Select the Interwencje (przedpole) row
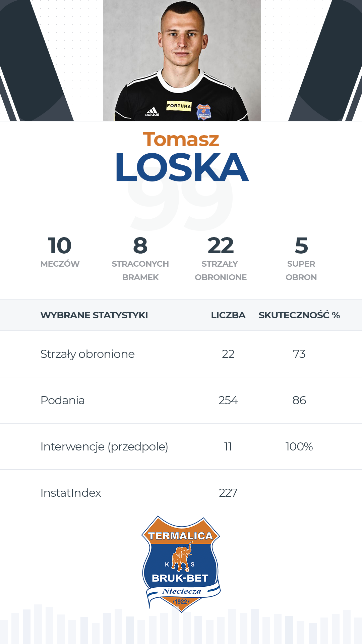 click(x=181, y=447)
